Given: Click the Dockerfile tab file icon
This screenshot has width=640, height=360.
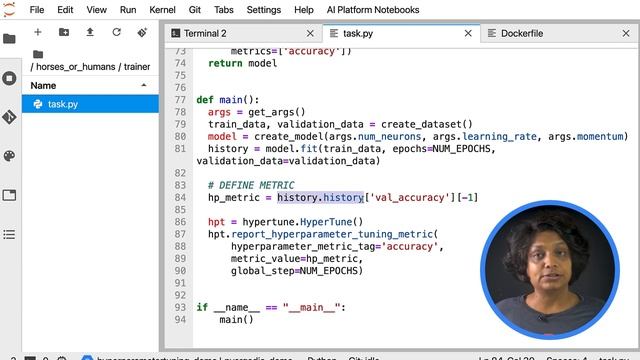Looking at the screenshot, I should click(492, 33).
